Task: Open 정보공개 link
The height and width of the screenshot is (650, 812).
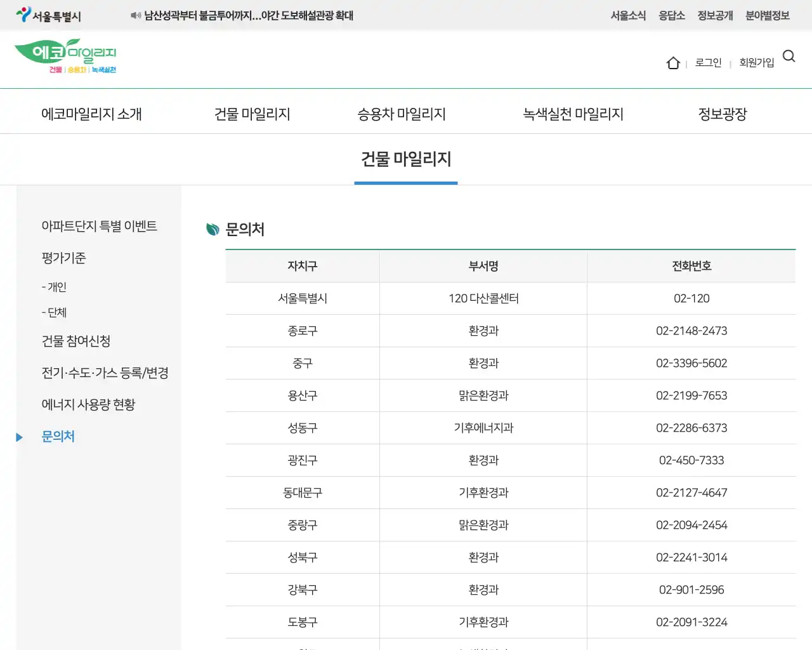Action: [715, 15]
